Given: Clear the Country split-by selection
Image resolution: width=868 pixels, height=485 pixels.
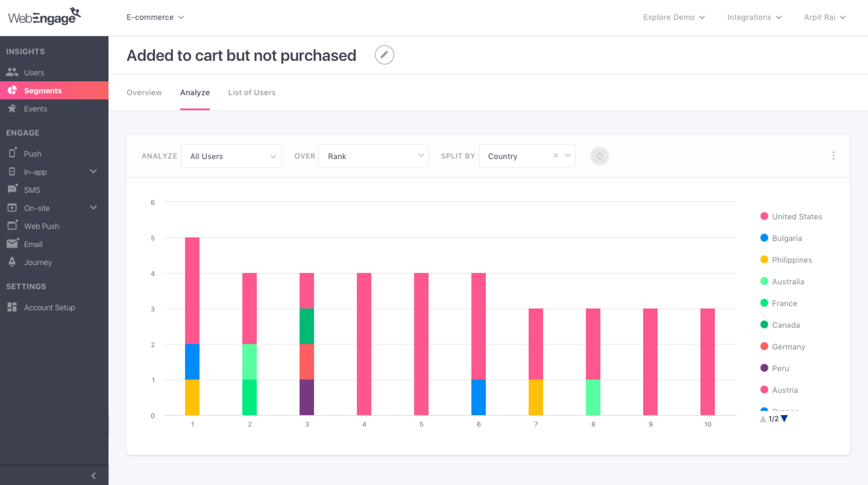Looking at the screenshot, I should click(x=555, y=156).
